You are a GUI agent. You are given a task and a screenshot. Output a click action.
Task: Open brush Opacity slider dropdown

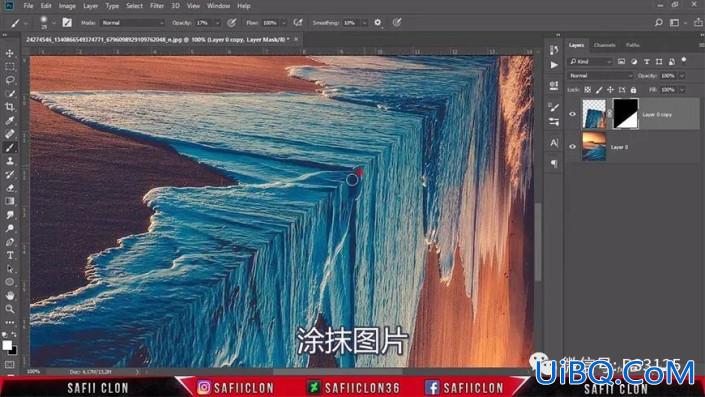point(218,23)
